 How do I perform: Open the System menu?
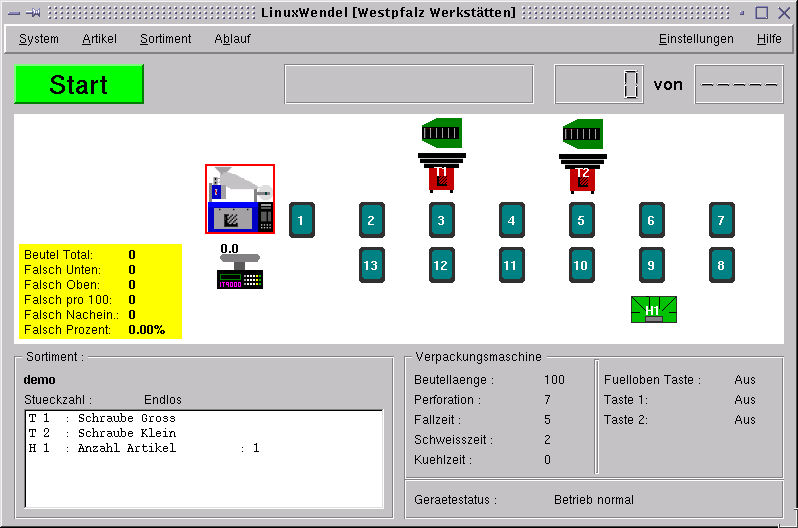click(39, 39)
